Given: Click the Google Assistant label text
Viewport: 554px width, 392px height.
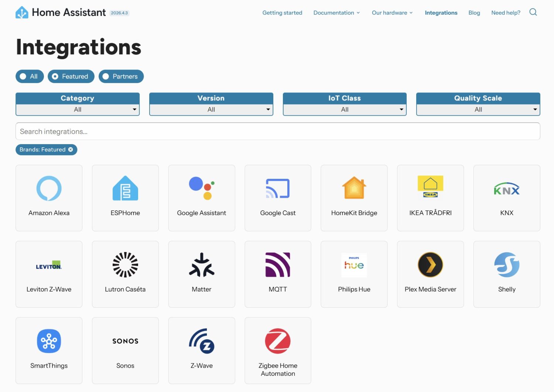Looking at the screenshot, I should coord(202,213).
